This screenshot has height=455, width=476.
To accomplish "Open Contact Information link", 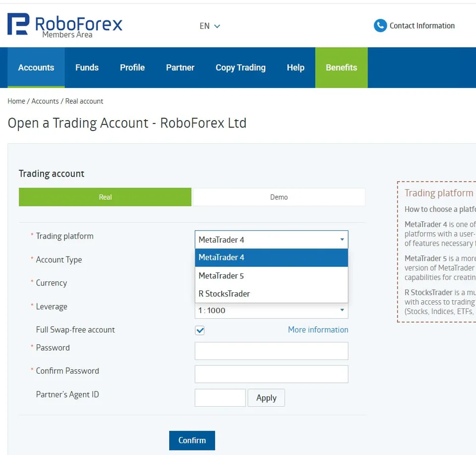I will 422,26.
